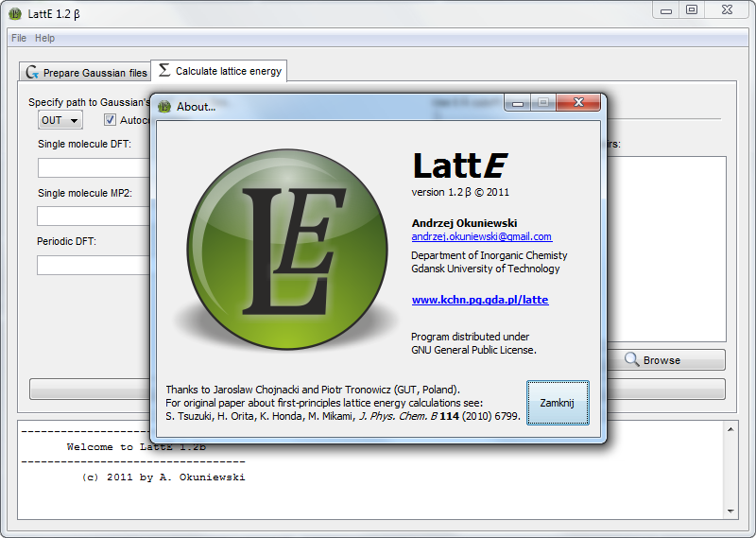The image size is (756, 538).
Task: Click the magnifier icon on Browse
Action: coord(631,359)
